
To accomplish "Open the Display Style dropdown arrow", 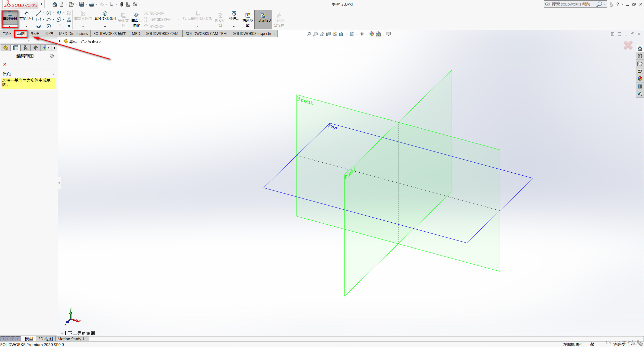I will 356,34.
